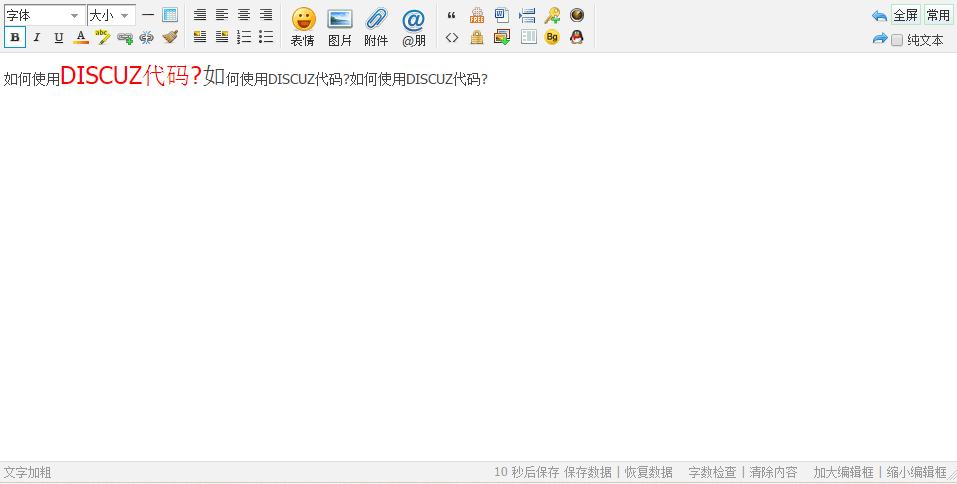
Task: Enable the 纯文本 plain text checkbox
Action: click(897, 41)
